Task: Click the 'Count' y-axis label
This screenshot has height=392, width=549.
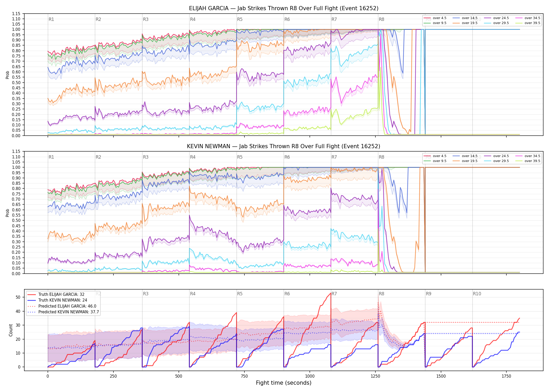Action: point(11,330)
